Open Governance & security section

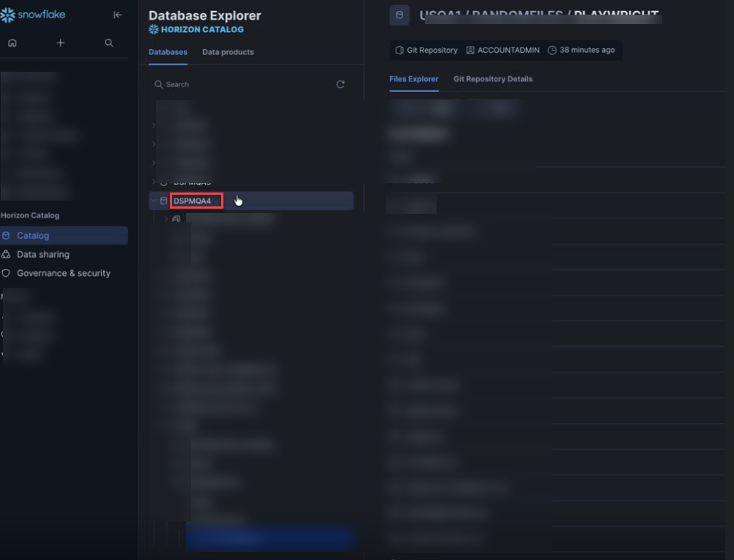click(x=64, y=273)
